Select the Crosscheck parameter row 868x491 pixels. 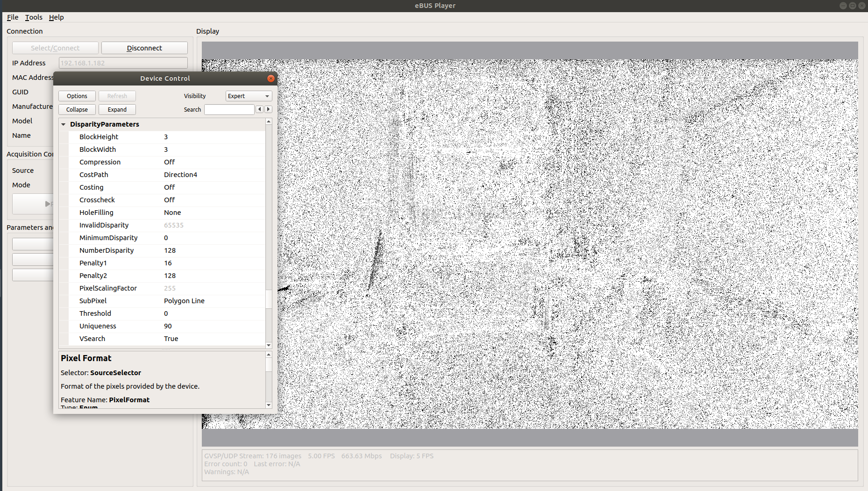point(162,200)
